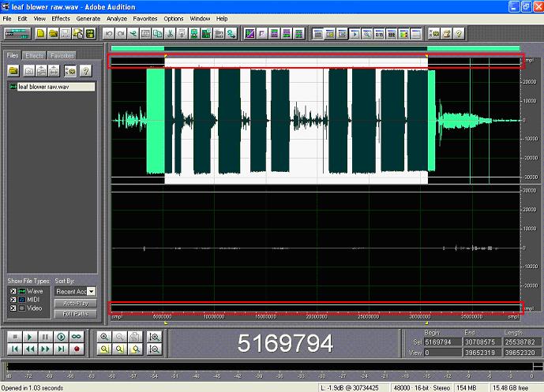Click the question mark icon in Files panel

click(85, 71)
